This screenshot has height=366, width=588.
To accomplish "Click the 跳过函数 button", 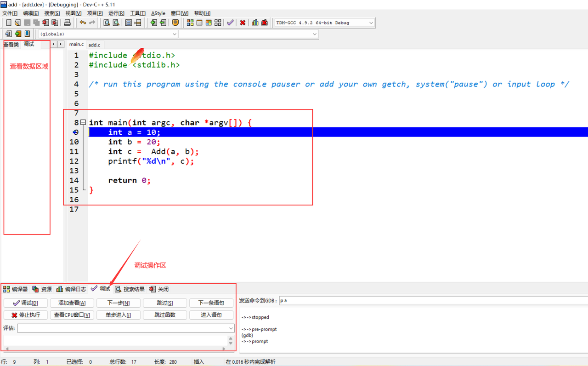I will click(x=165, y=315).
